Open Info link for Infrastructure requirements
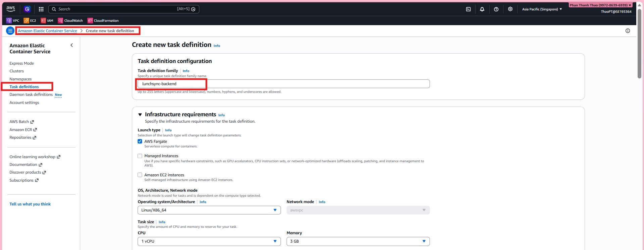Image resolution: width=644 pixels, height=250 pixels. (221, 115)
